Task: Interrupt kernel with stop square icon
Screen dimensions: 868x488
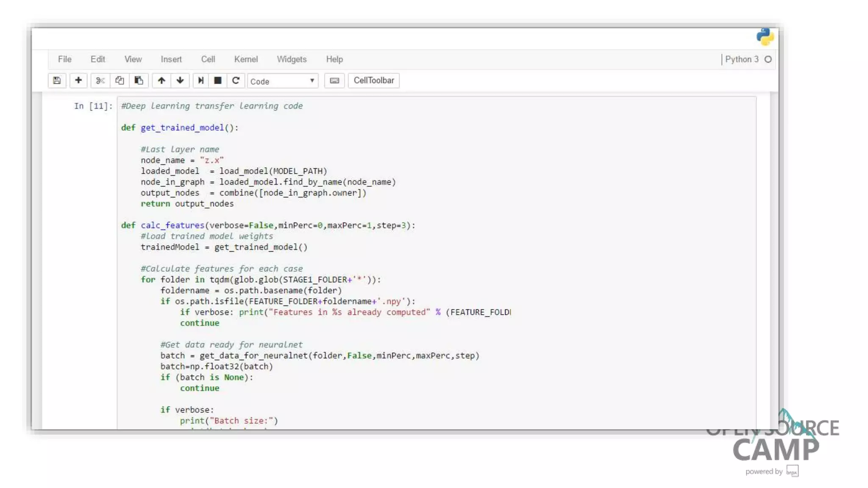Action: 218,80
